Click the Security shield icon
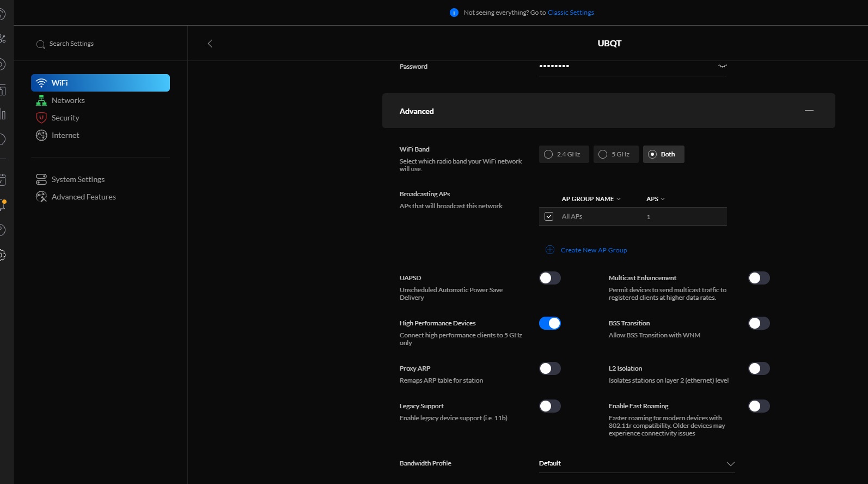This screenshot has height=484, width=868. [x=41, y=118]
